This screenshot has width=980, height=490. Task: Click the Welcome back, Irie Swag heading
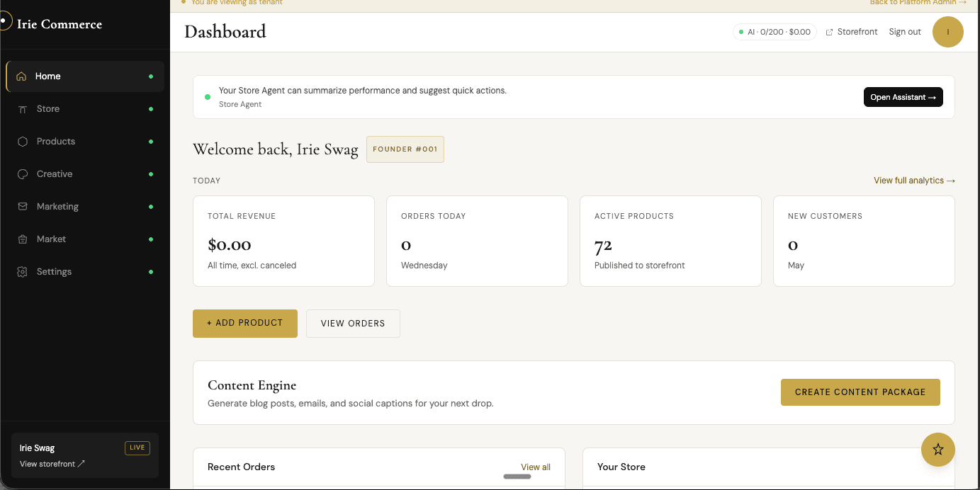[276, 150]
